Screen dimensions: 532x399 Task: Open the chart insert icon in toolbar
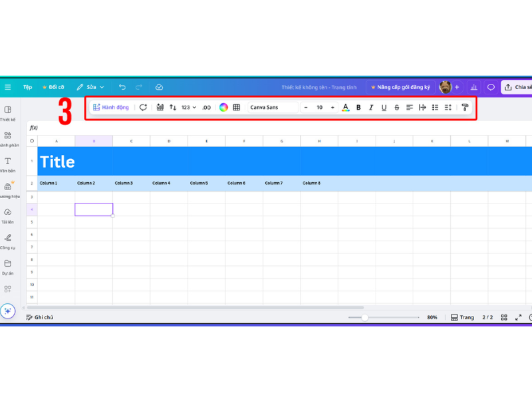click(160, 107)
